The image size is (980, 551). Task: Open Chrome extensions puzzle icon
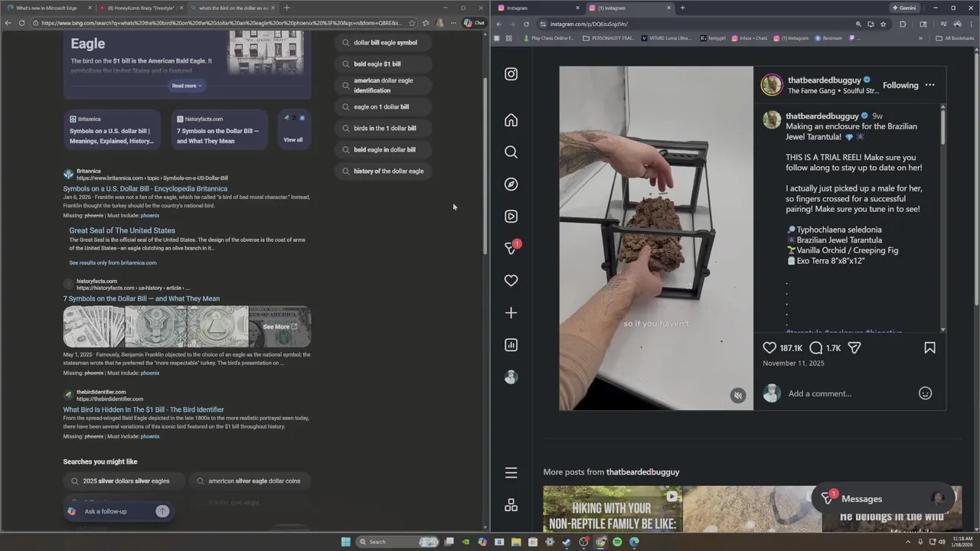pyautogui.click(x=903, y=24)
